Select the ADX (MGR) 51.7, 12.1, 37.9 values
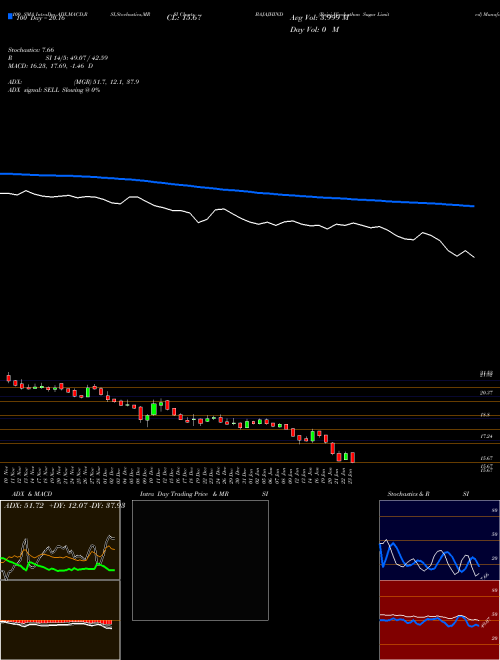Screen dimensions: 500x660 [74, 82]
